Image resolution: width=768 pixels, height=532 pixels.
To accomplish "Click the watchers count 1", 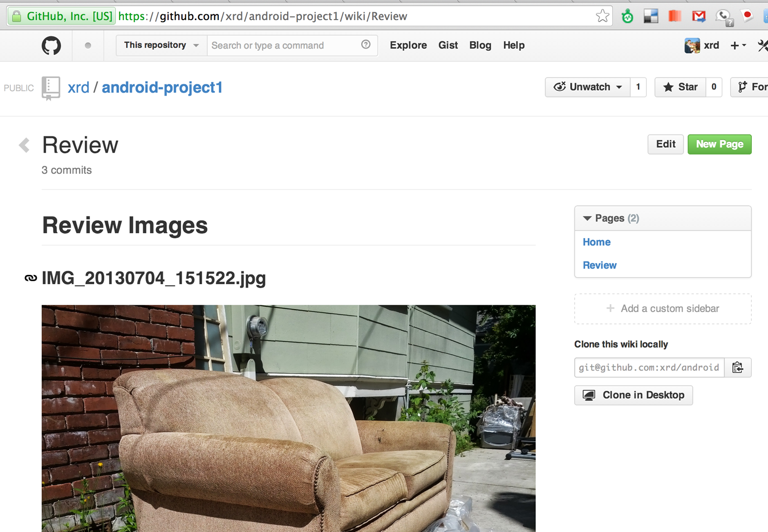I will click(638, 87).
